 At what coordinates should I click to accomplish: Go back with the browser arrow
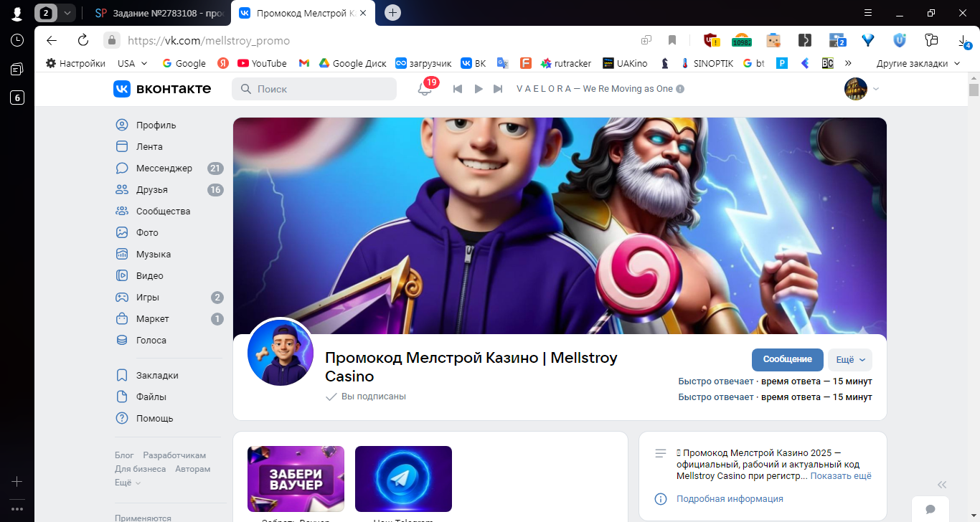(x=51, y=40)
